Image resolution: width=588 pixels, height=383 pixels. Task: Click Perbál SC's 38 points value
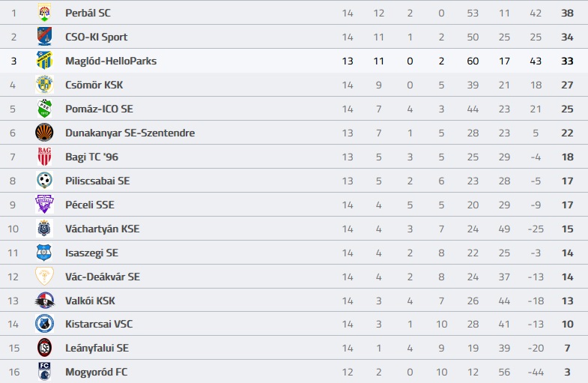point(567,13)
